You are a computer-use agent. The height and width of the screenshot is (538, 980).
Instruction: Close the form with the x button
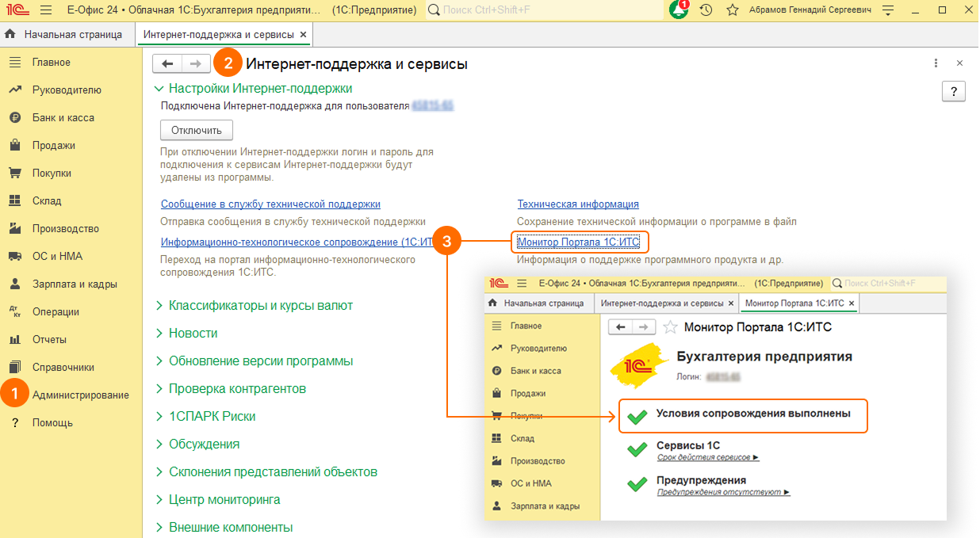click(959, 63)
